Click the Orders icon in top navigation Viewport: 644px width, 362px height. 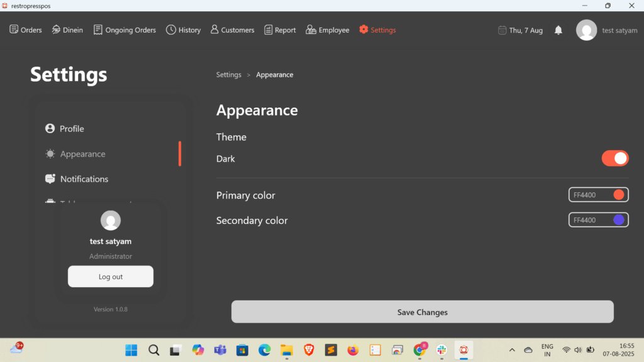coord(14,30)
